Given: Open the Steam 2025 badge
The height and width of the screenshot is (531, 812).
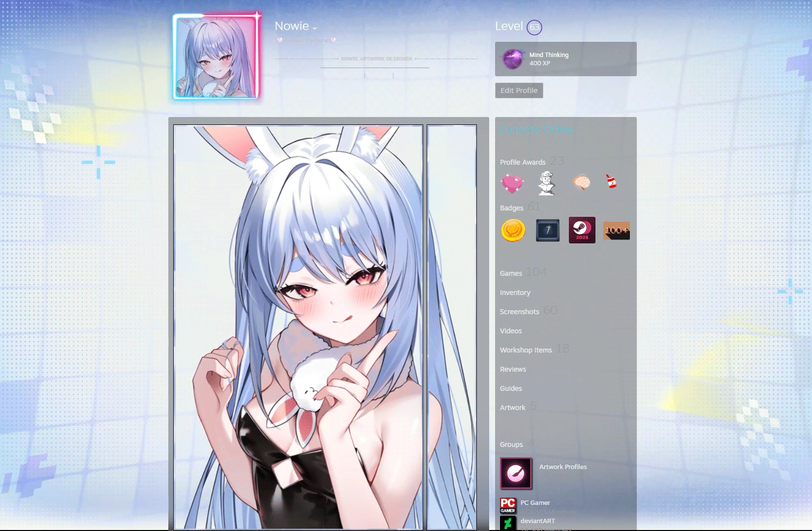Looking at the screenshot, I should point(582,230).
